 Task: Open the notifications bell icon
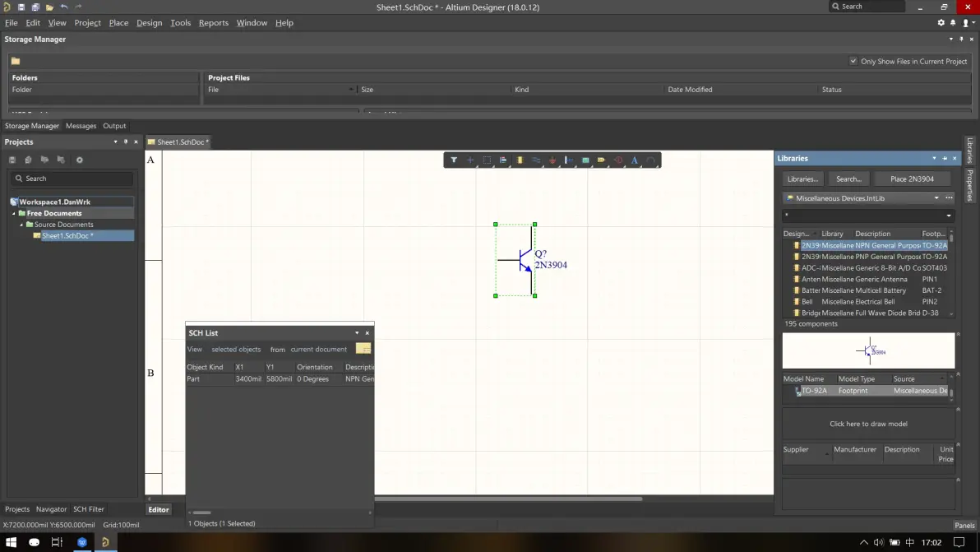tap(953, 22)
